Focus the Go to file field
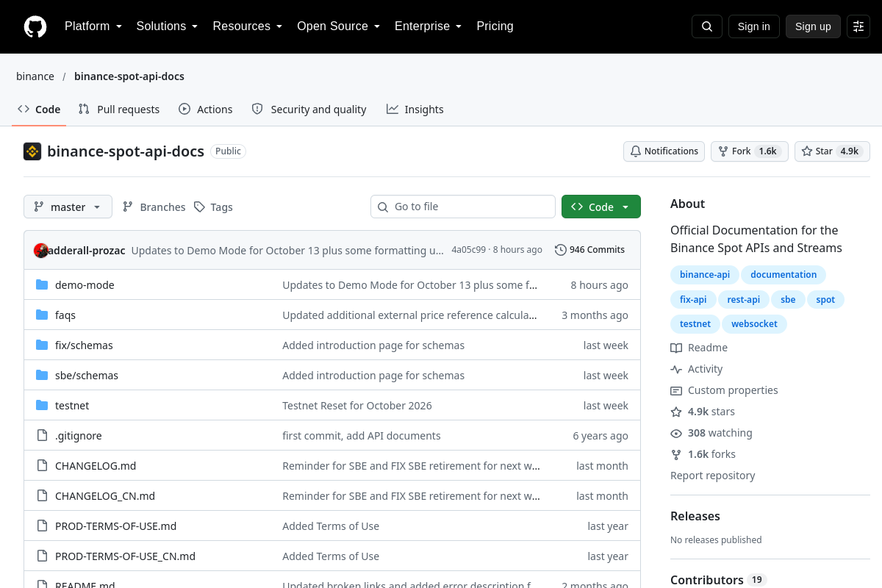This screenshot has width=882, height=588. tap(463, 207)
